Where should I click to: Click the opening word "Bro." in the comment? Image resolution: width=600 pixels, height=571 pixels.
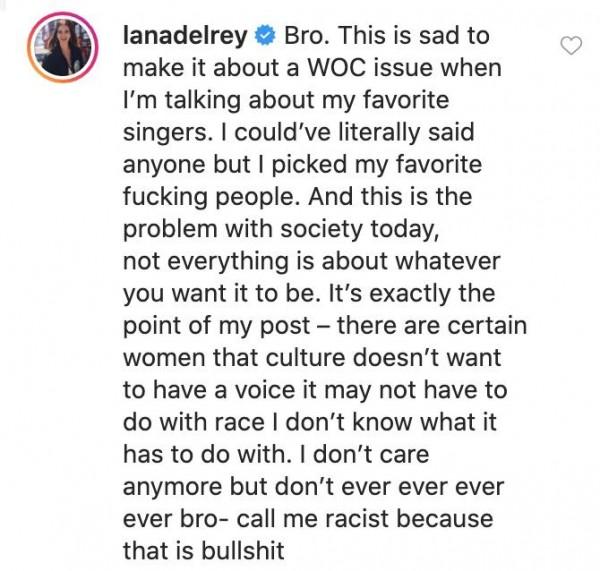click(308, 37)
